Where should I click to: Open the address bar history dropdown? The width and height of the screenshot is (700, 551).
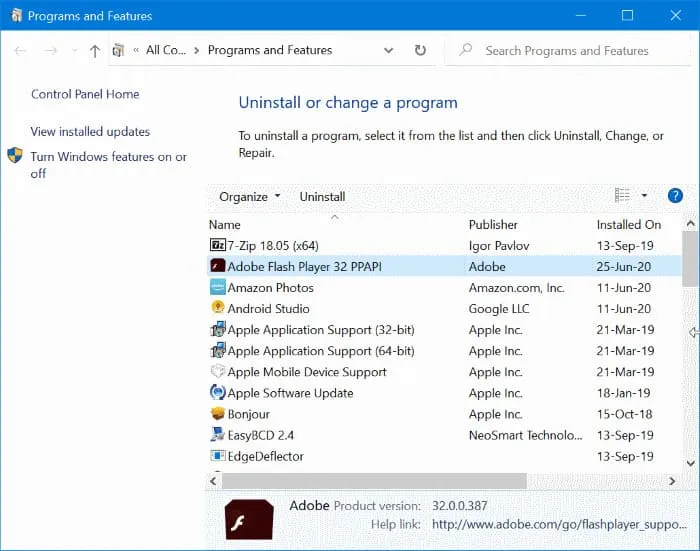(388, 50)
